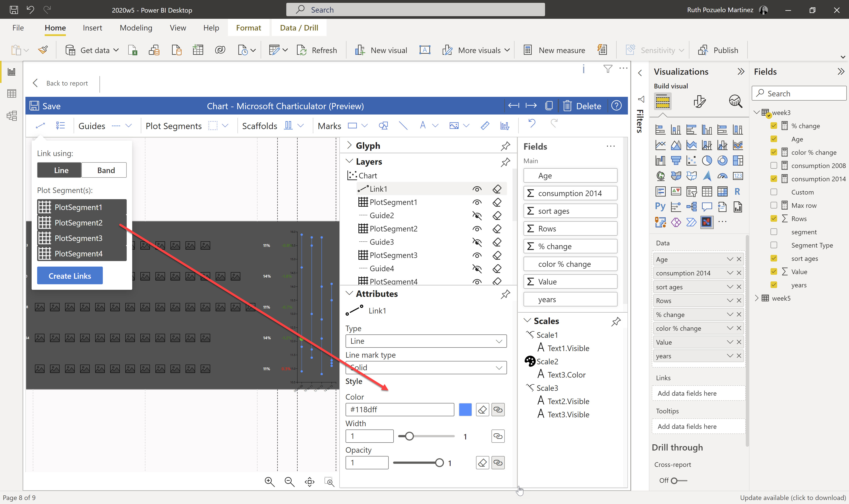
Task: Select the text mark tool
Action: (x=423, y=126)
